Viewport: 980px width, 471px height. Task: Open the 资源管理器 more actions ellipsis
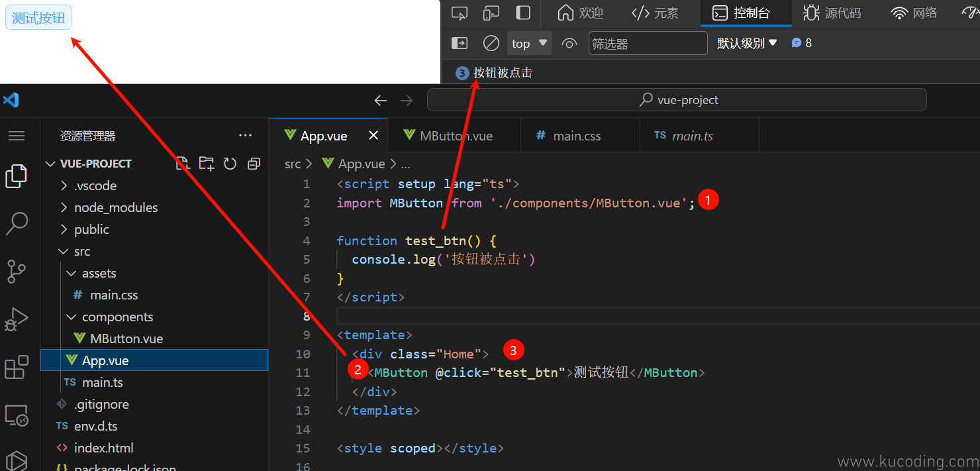pyautogui.click(x=246, y=136)
